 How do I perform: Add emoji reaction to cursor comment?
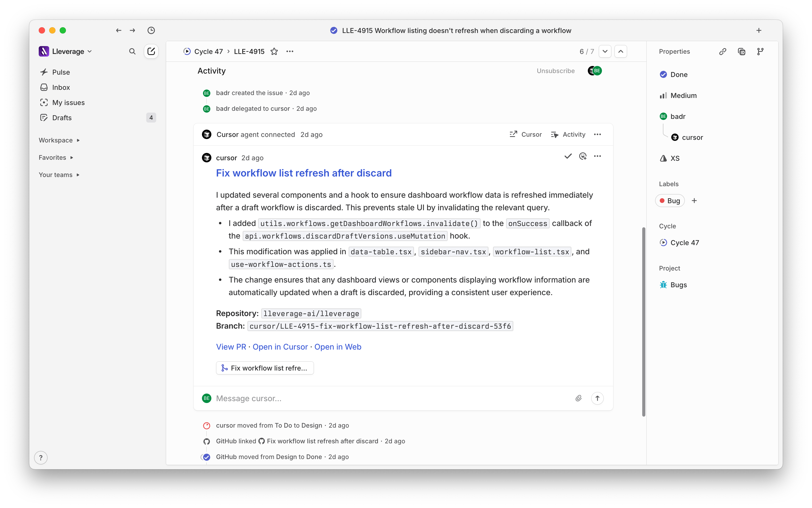583,156
